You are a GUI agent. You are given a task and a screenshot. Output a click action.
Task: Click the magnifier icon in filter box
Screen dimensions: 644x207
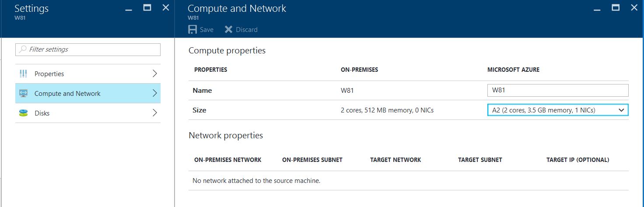[23, 49]
